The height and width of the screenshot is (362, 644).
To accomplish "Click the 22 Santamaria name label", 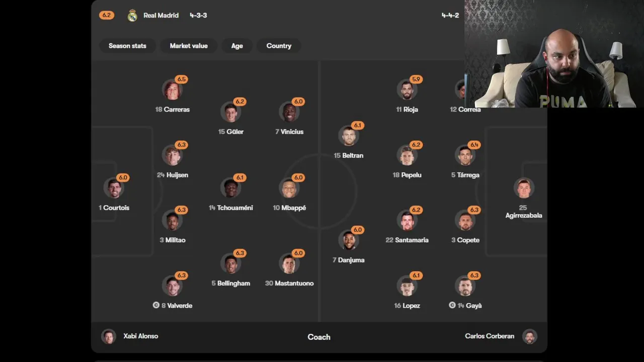I will [407, 240].
